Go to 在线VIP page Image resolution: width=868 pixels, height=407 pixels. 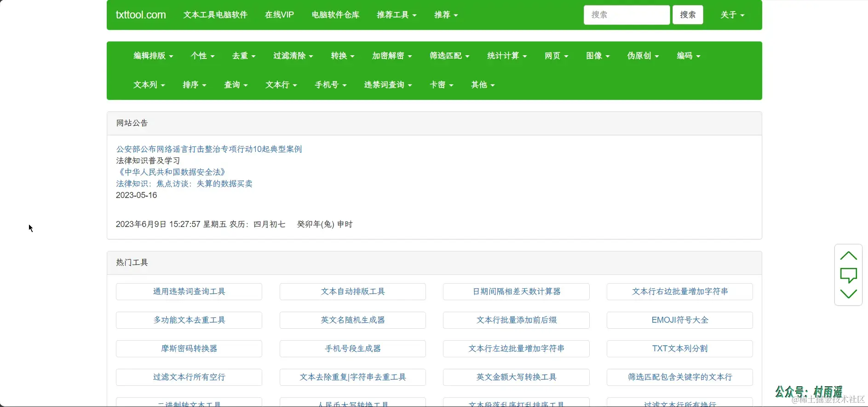pyautogui.click(x=279, y=15)
